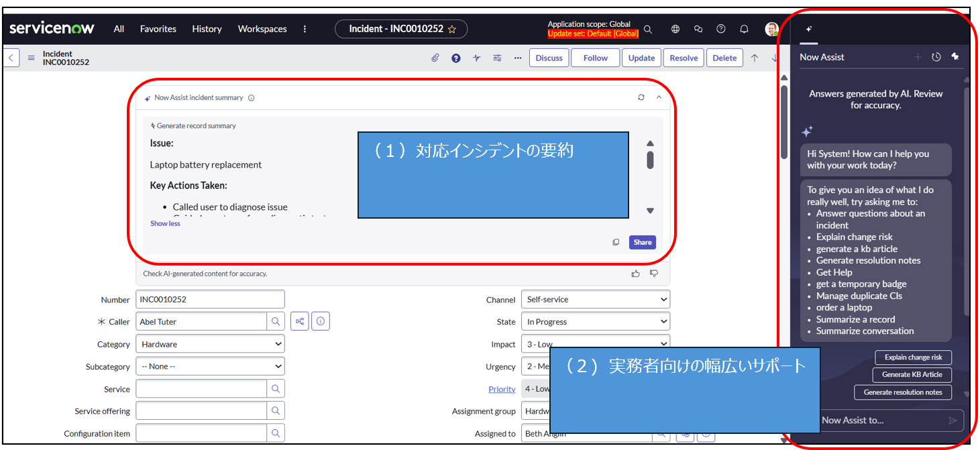Click the Generate resolution notes suggestion

903,392
